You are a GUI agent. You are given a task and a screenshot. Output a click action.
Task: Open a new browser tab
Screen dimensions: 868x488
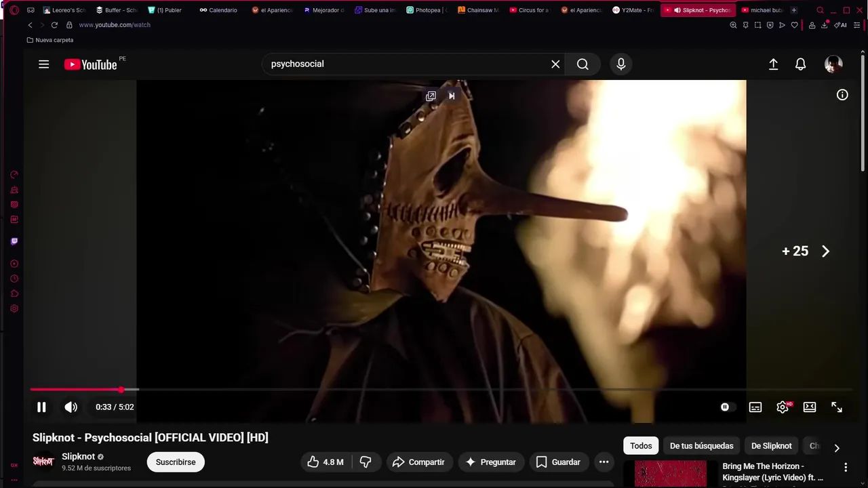pyautogui.click(x=794, y=10)
